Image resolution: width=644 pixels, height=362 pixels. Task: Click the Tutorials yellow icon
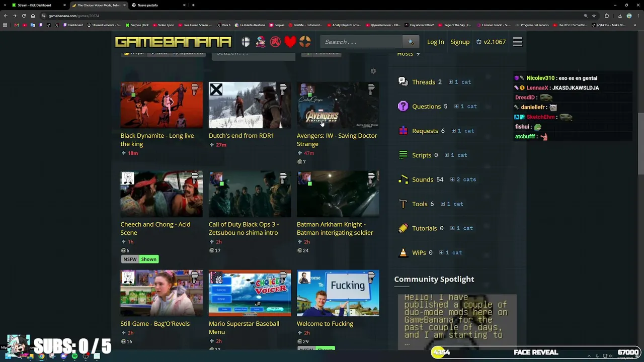[403, 228]
